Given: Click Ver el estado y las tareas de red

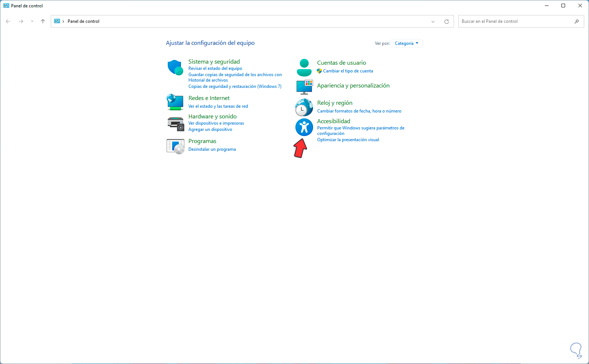Looking at the screenshot, I should click(218, 106).
